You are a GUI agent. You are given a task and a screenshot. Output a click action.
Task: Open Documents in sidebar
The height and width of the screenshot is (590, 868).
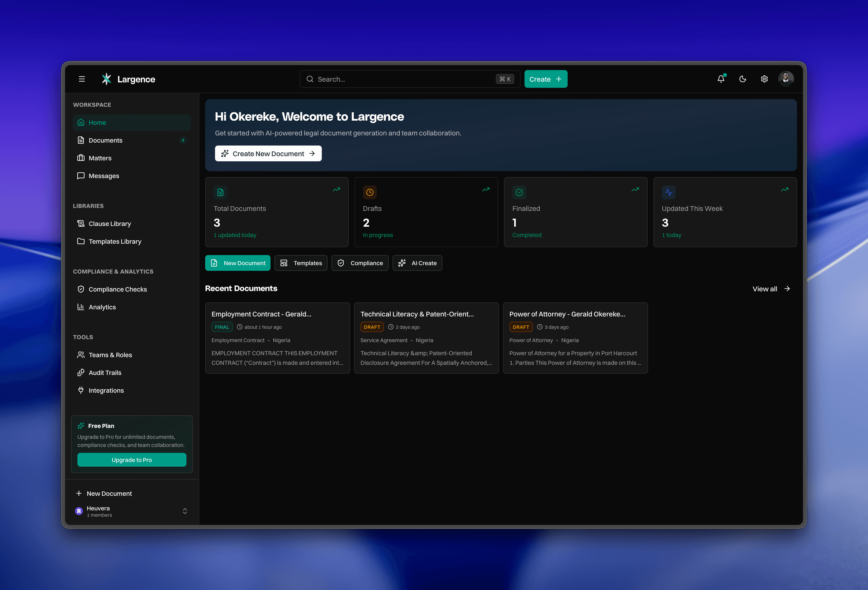pyautogui.click(x=105, y=141)
